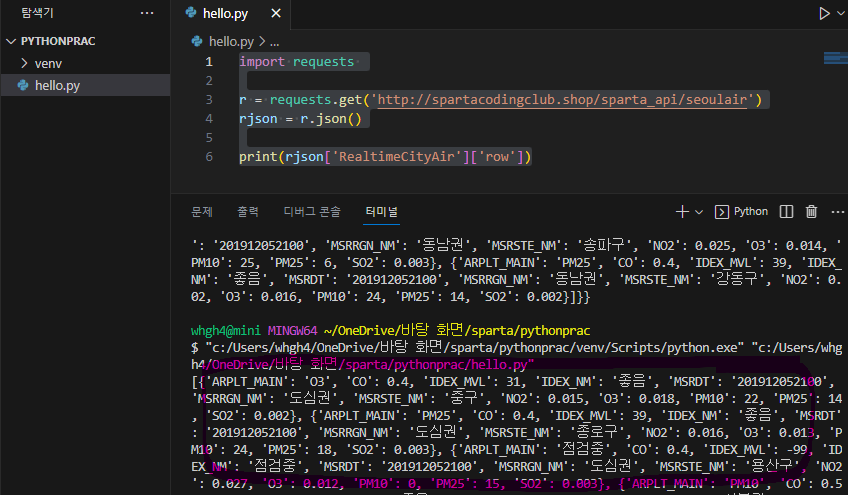Viewport: 848px width, 495px height.
Task: Open the 문제 (Problems) panel tab
Action: tap(202, 212)
